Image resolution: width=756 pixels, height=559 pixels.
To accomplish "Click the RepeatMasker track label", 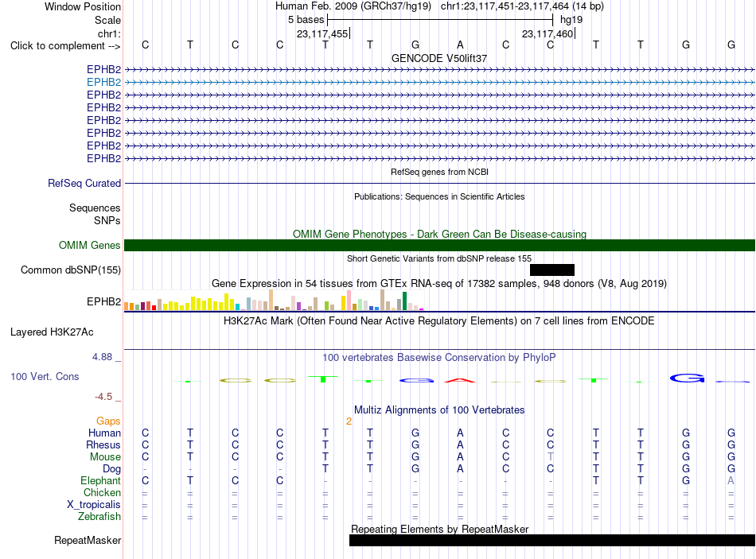I will coord(88,540).
